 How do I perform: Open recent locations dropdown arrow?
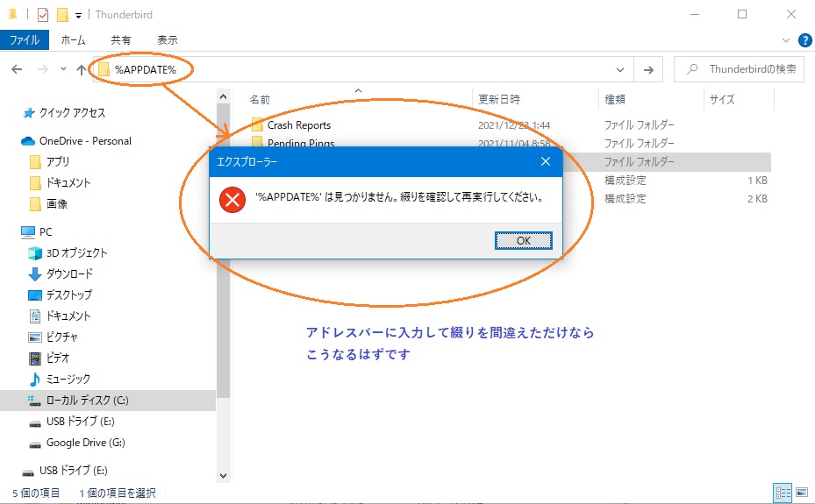pos(63,70)
